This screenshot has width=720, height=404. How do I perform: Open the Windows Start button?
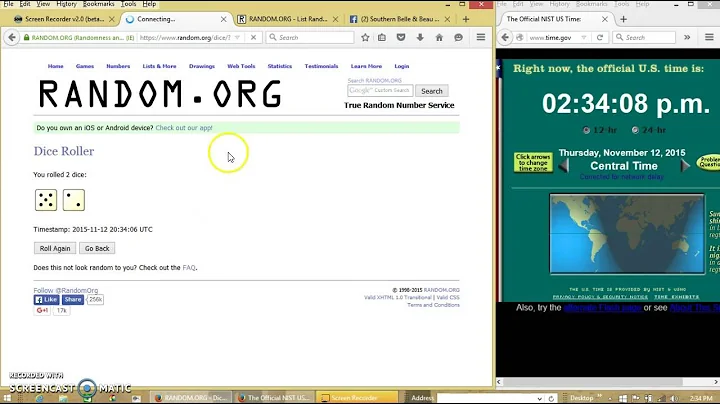pos(7,398)
